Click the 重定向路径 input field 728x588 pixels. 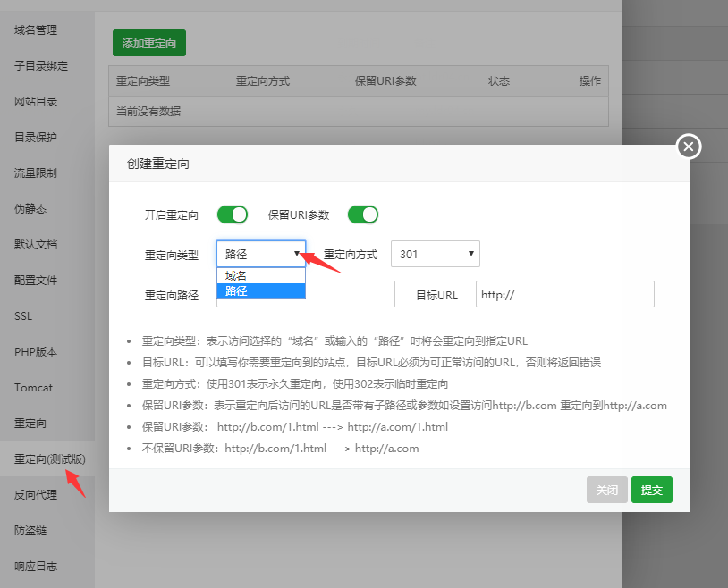pyautogui.click(x=350, y=294)
